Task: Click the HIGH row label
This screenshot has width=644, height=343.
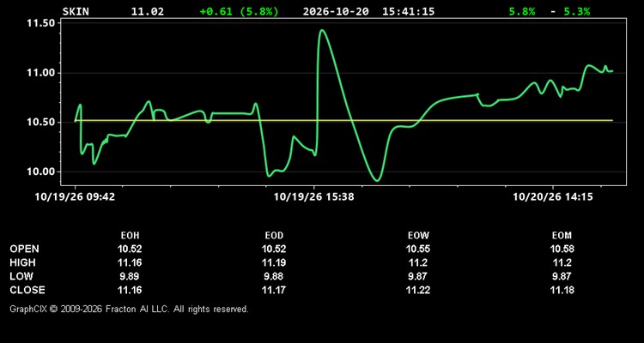Action: click(x=22, y=262)
